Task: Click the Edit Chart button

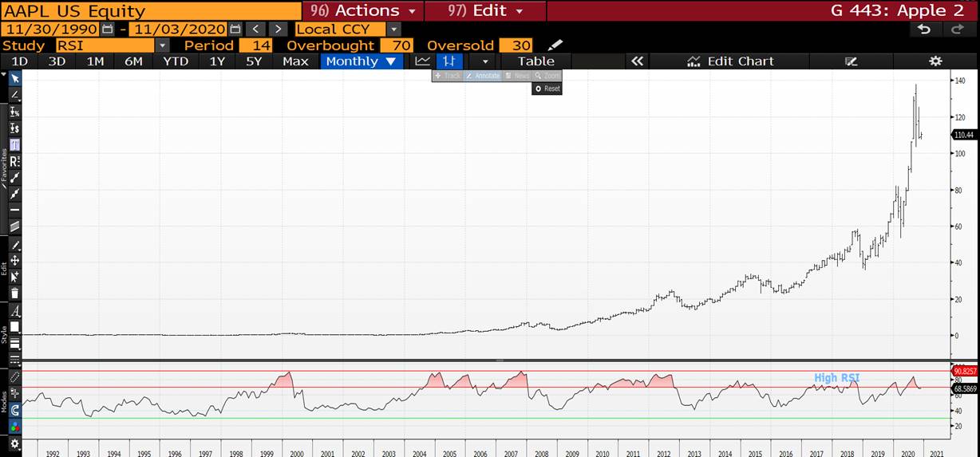Action: point(730,61)
